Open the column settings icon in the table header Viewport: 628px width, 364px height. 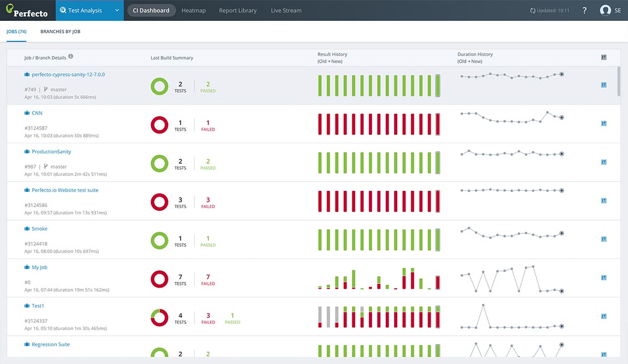pyautogui.click(x=604, y=57)
